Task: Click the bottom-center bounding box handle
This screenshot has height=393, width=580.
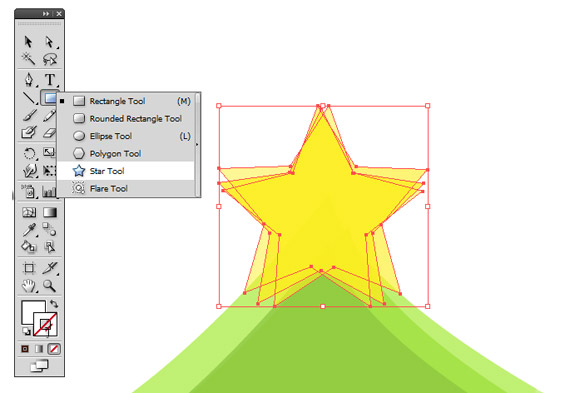Action: click(323, 306)
